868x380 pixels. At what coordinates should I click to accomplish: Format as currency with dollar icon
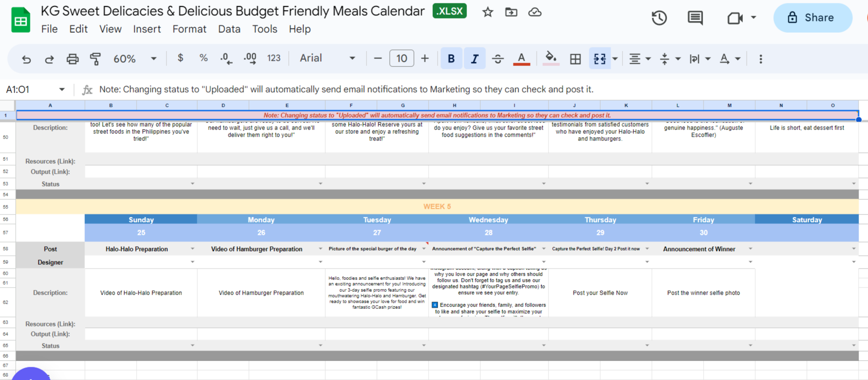pos(180,58)
